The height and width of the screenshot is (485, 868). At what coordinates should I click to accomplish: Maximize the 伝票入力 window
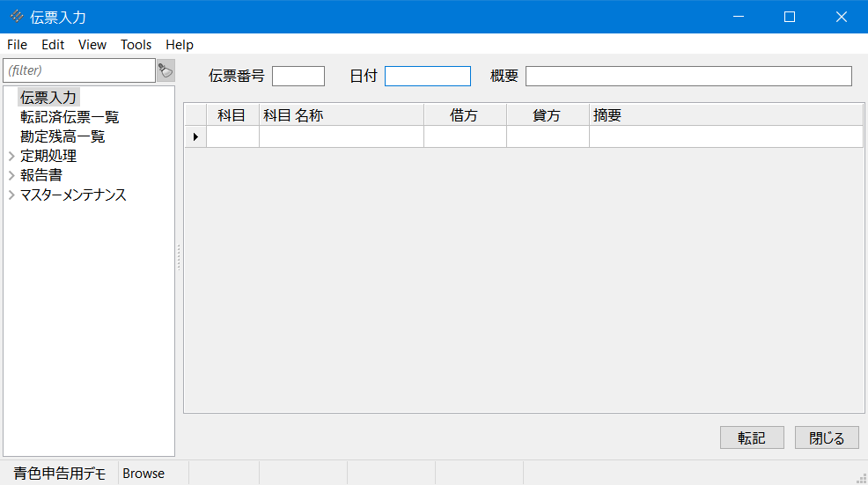(789, 17)
